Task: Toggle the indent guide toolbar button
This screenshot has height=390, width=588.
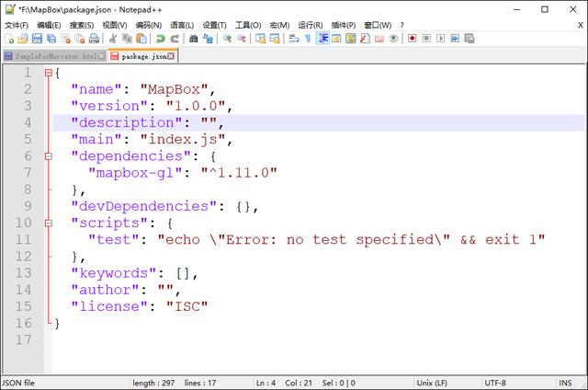Action: pyautogui.click(x=322, y=39)
